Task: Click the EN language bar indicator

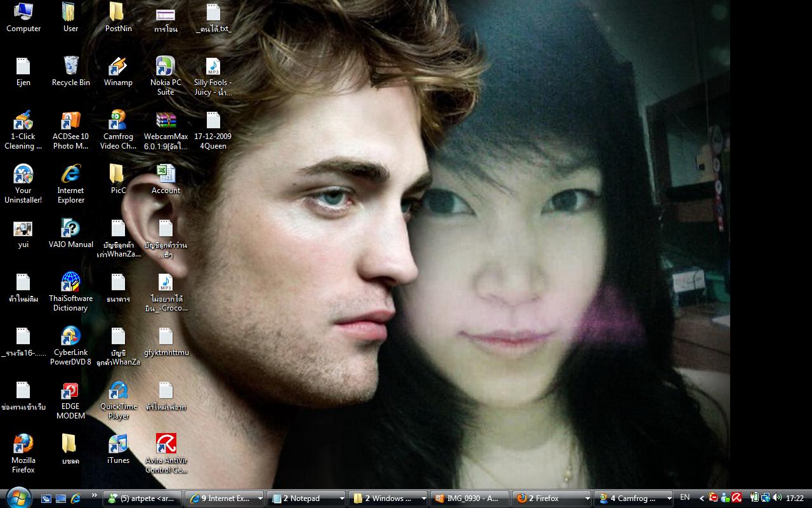Action: [x=684, y=498]
